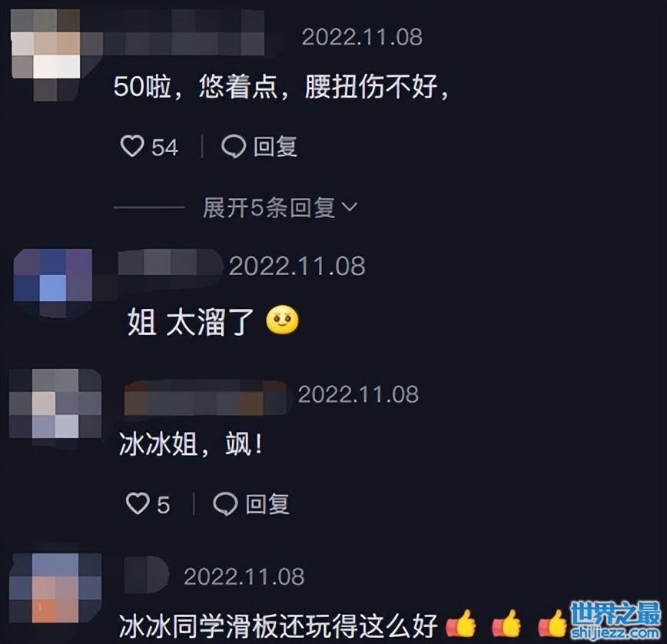
Task: Open the blue pixelated avatar of second commenter
Action: [53, 282]
